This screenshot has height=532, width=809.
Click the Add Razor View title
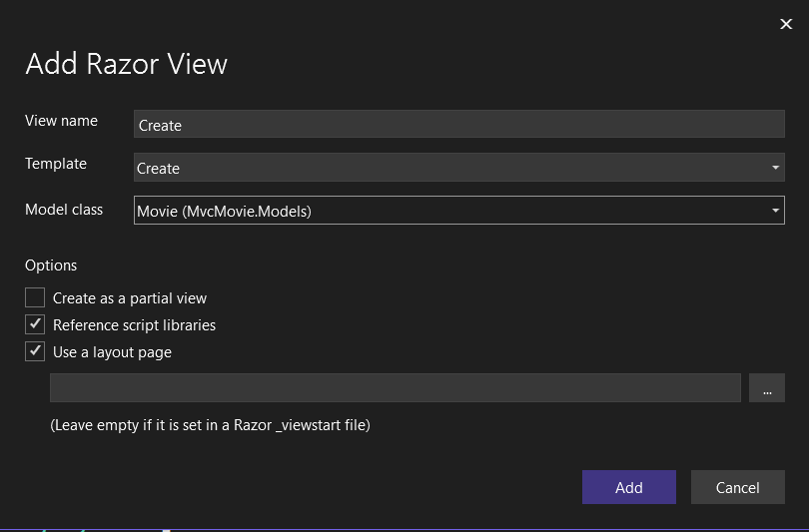click(127, 64)
